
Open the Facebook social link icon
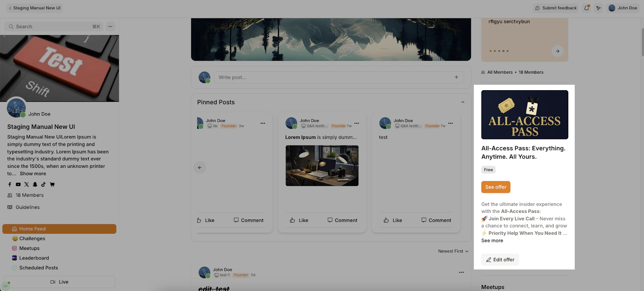(x=10, y=184)
